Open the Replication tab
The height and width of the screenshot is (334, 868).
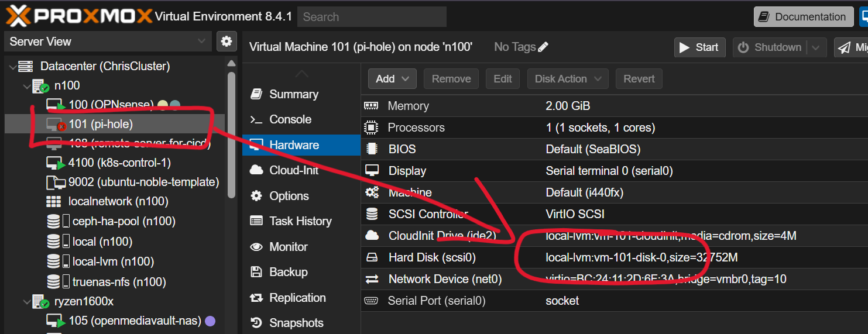pos(301,298)
